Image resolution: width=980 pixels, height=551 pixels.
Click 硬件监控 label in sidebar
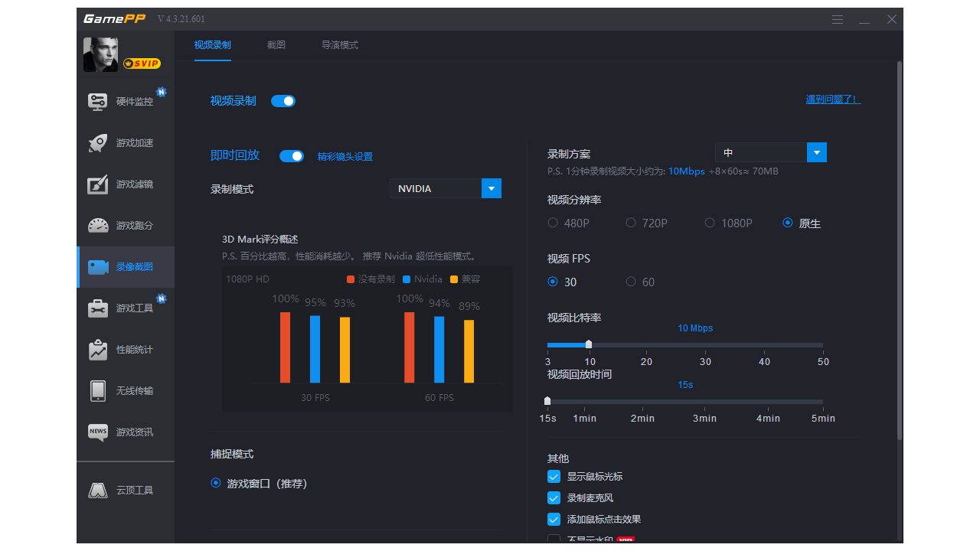(135, 102)
